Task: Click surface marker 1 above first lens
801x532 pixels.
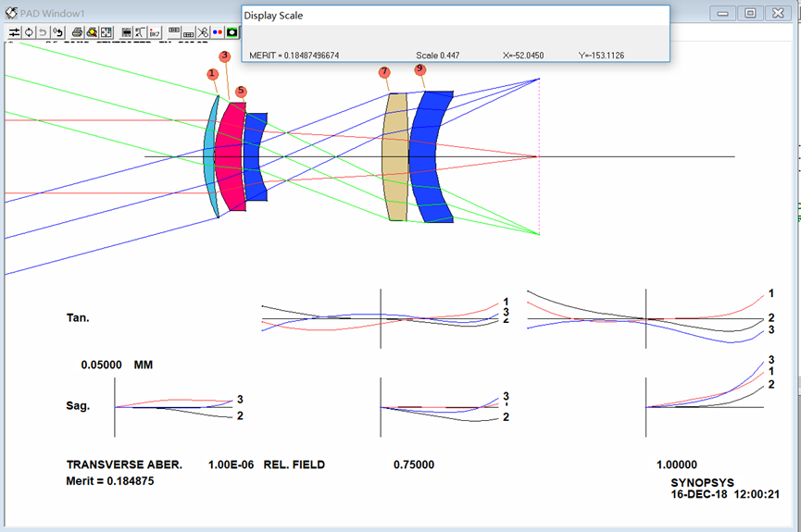Action: click(213, 74)
